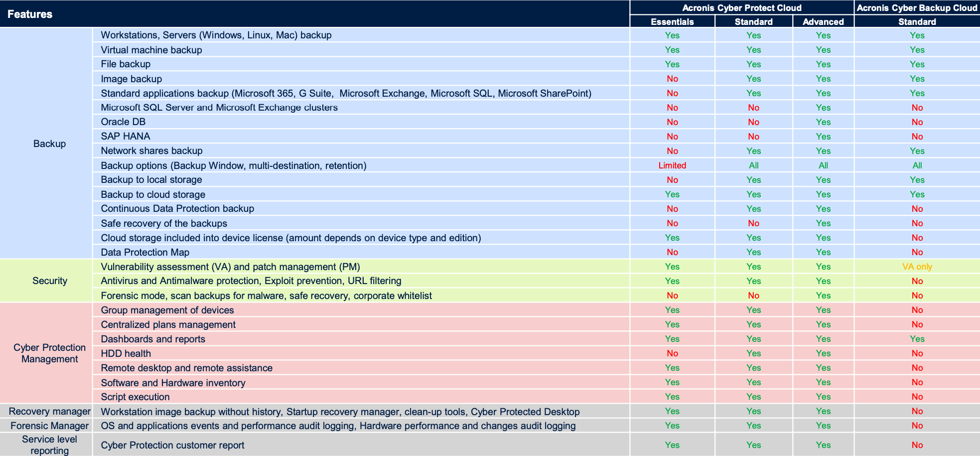Select the Acronis Cyber Protect Cloud header
The width and height of the screenshot is (980, 456).
click(741, 7)
